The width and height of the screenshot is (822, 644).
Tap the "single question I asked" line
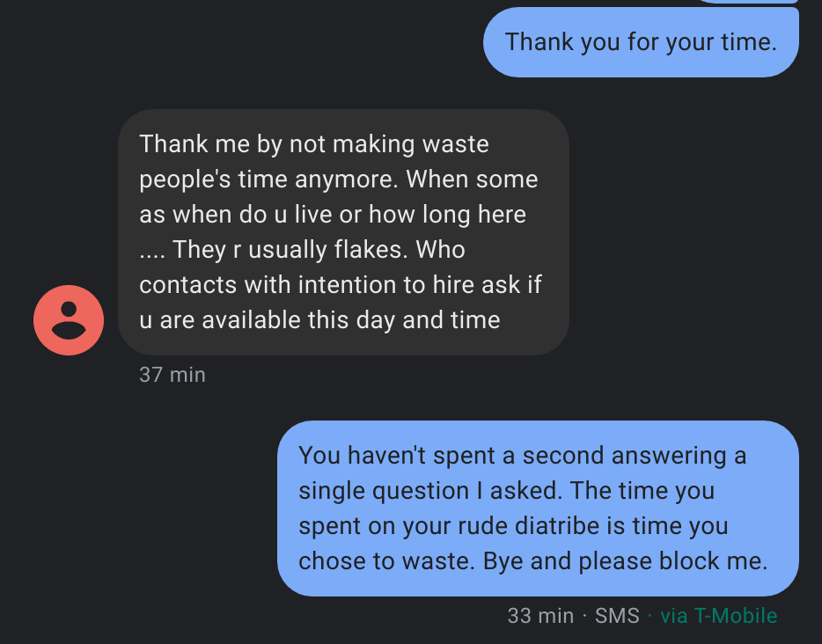pos(429,491)
